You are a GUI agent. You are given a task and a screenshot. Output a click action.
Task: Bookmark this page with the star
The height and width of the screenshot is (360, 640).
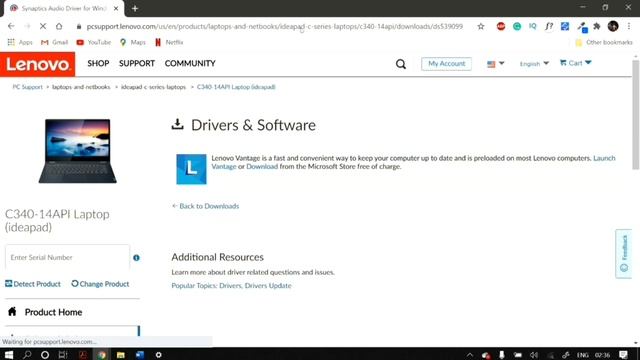coord(481,27)
